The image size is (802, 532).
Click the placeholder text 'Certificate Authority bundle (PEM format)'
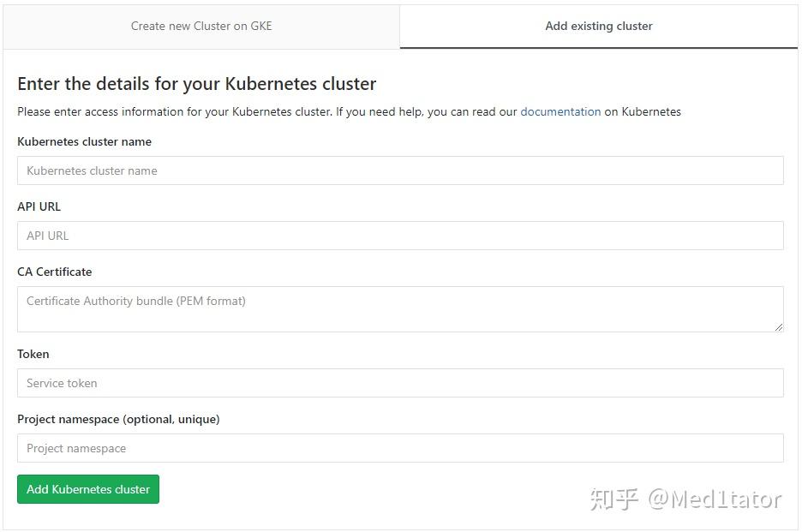pyautogui.click(x=135, y=301)
